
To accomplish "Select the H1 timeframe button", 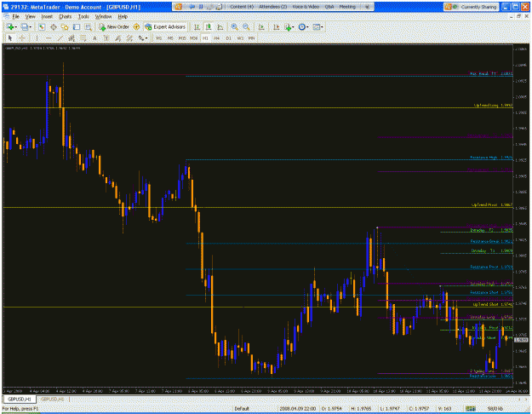I will click(205, 38).
